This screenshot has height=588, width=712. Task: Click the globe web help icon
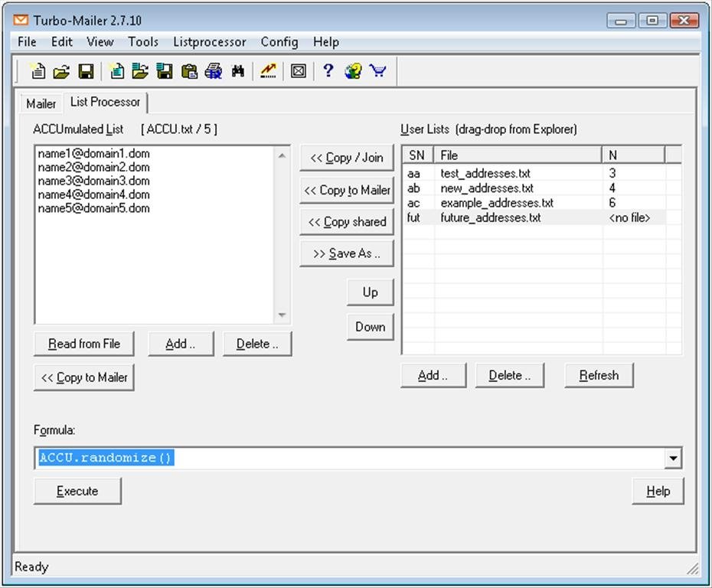pos(353,71)
